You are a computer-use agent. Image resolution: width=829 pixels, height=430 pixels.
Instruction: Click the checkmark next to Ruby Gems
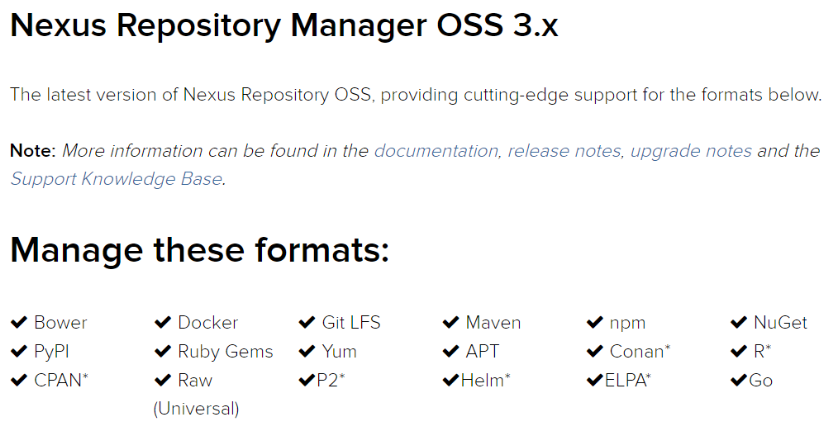(x=163, y=351)
